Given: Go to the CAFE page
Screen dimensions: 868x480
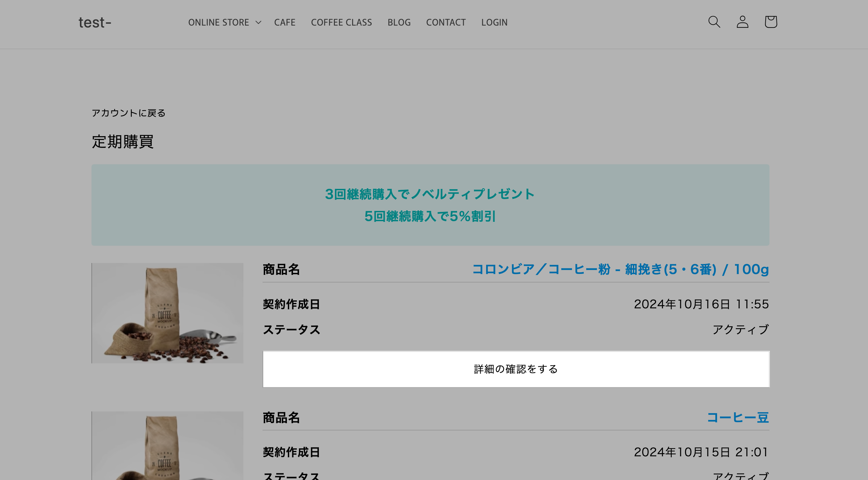Looking at the screenshot, I should point(285,23).
